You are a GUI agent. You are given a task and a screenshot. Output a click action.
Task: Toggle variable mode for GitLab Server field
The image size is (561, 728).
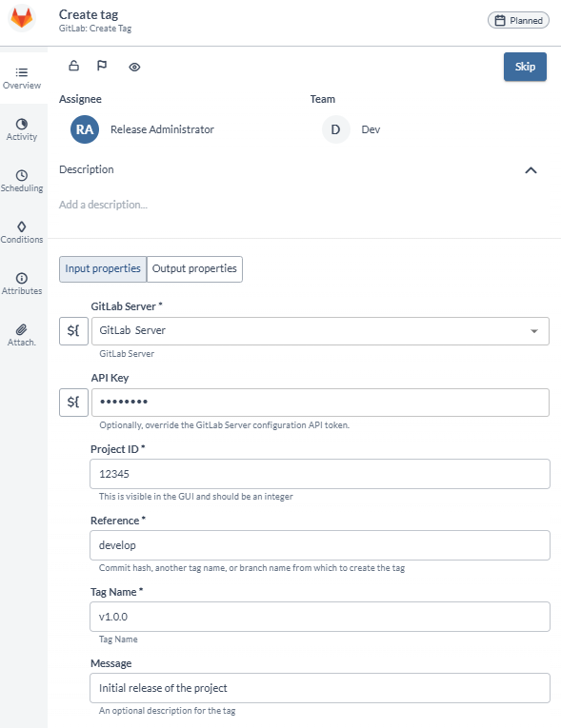click(73, 331)
